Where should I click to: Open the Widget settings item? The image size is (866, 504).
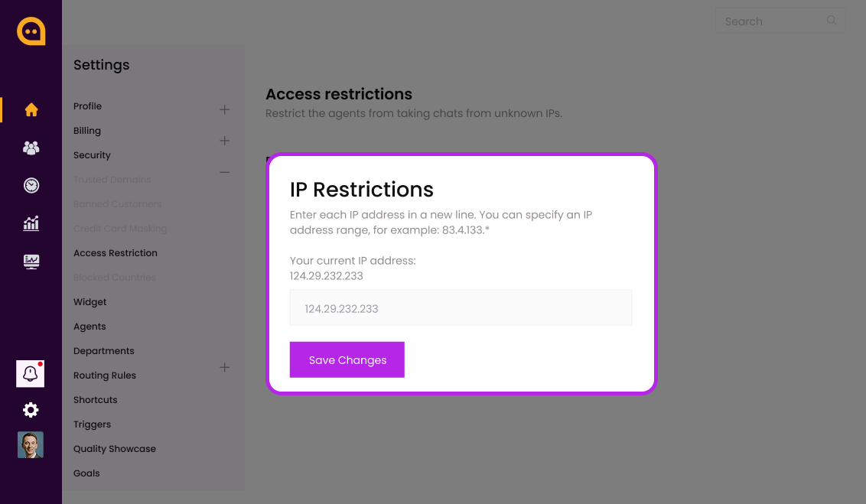90,302
